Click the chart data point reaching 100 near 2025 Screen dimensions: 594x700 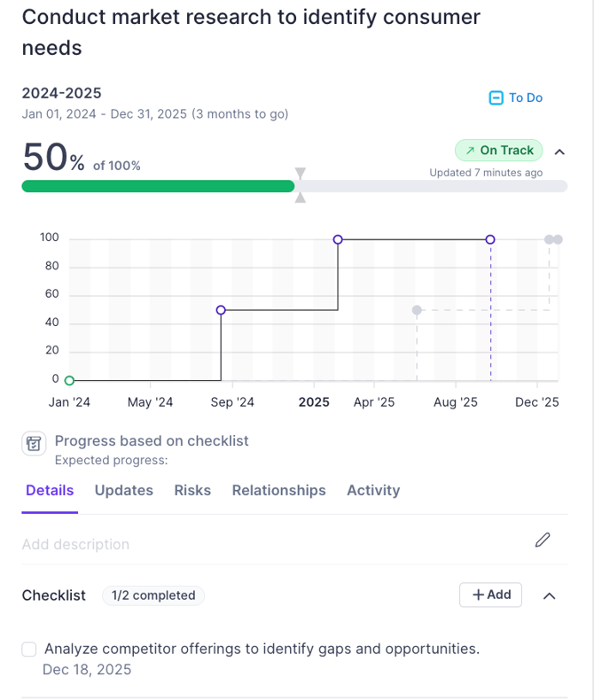click(x=338, y=239)
